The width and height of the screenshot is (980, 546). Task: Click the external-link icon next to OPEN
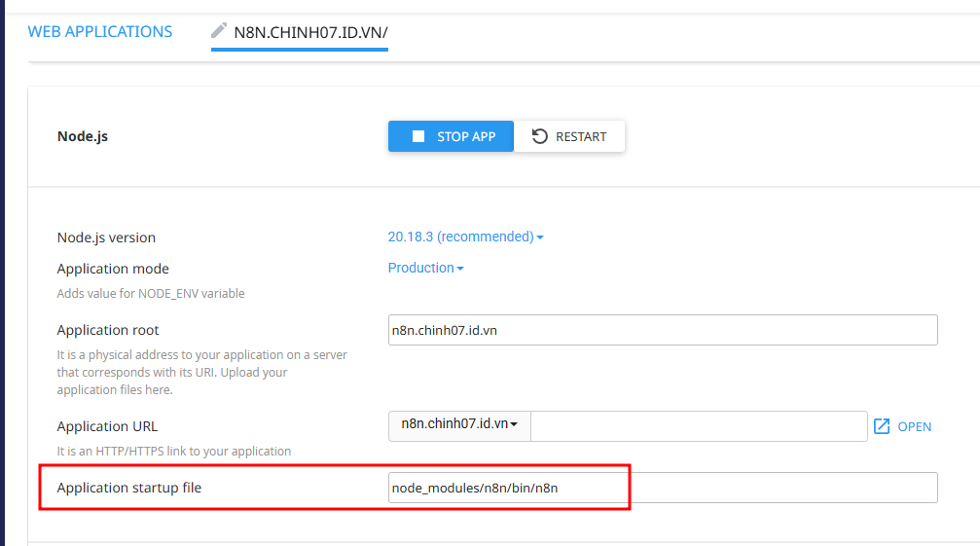882,426
